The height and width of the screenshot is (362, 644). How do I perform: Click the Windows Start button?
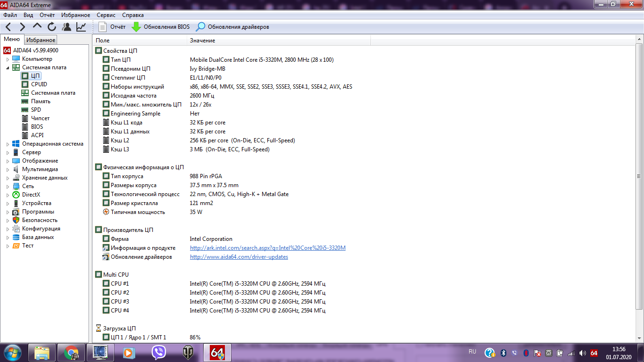click(x=12, y=353)
